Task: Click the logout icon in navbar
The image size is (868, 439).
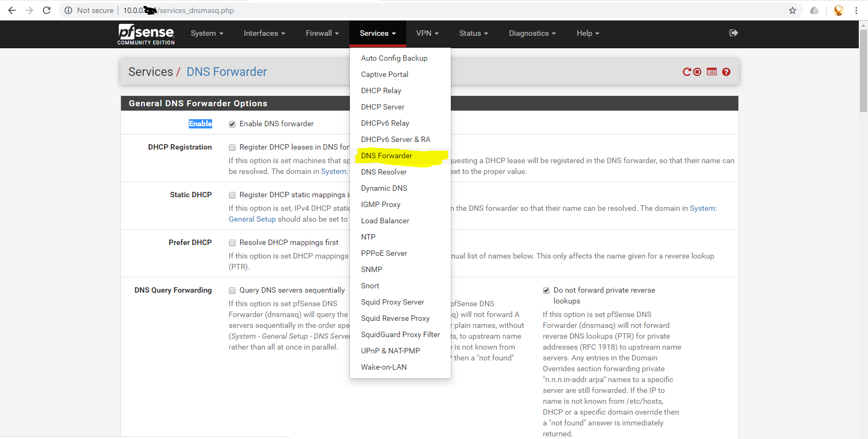Action: pyautogui.click(x=733, y=33)
